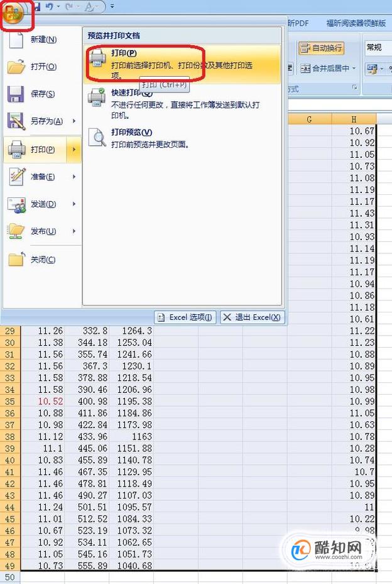Open the 准备(E) submenu
This screenshot has height=584, width=392.
click(x=42, y=177)
